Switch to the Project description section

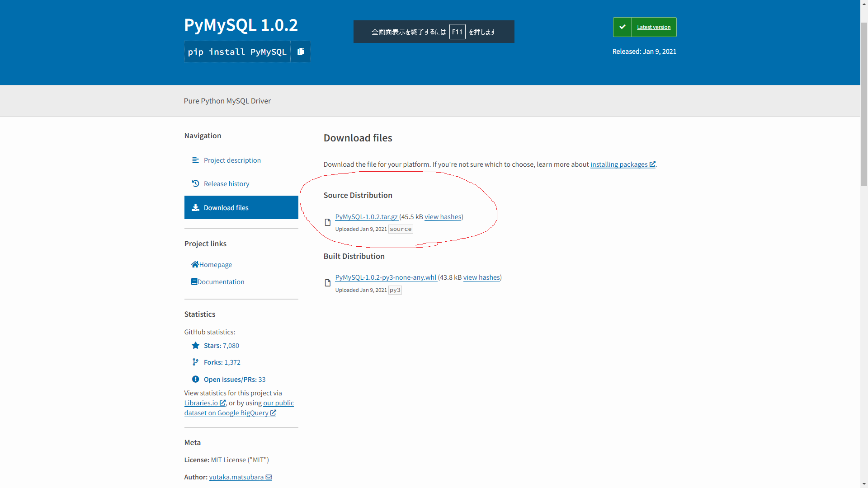232,160
